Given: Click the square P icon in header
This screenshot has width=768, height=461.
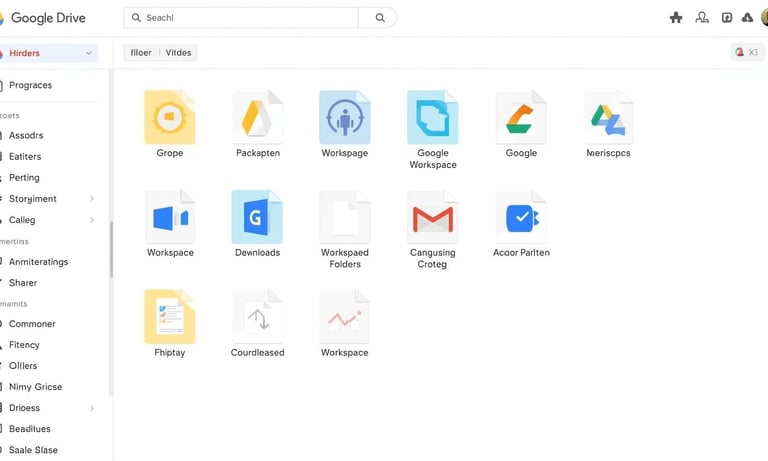Looking at the screenshot, I should 727,18.
